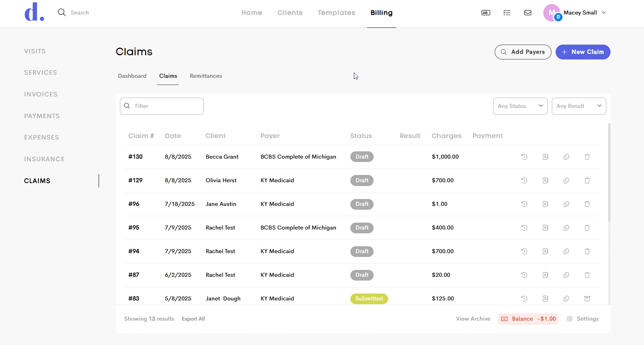This screenshot has height=345, width=644.
Task: Open the Remittances tab
Action: pos(206,76)
